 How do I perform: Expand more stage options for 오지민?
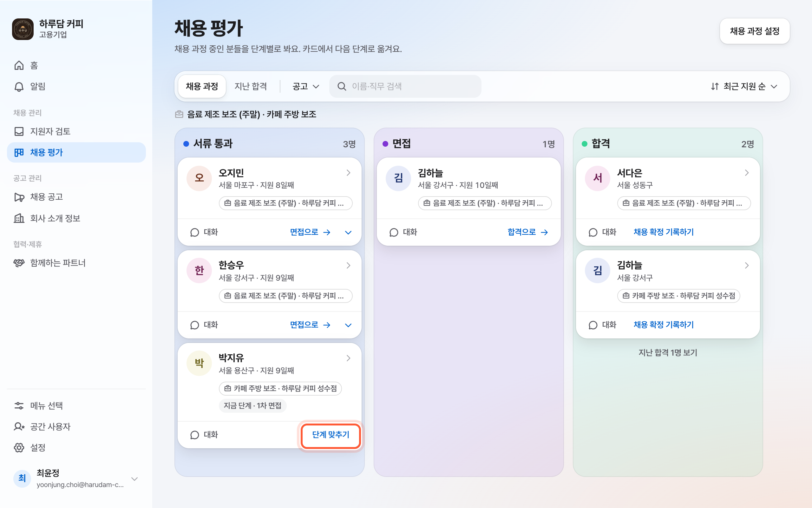click(348, 232)
